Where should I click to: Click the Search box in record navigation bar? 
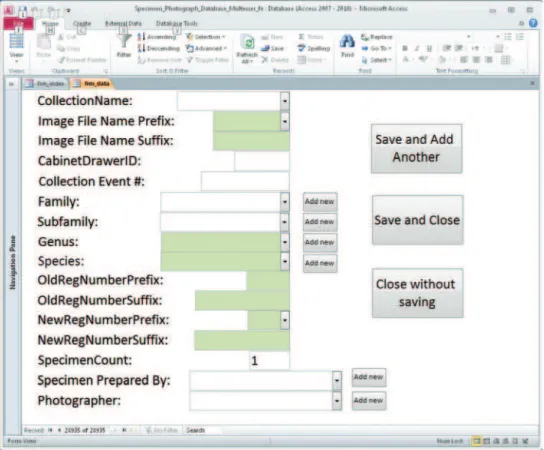click(202, 430)
